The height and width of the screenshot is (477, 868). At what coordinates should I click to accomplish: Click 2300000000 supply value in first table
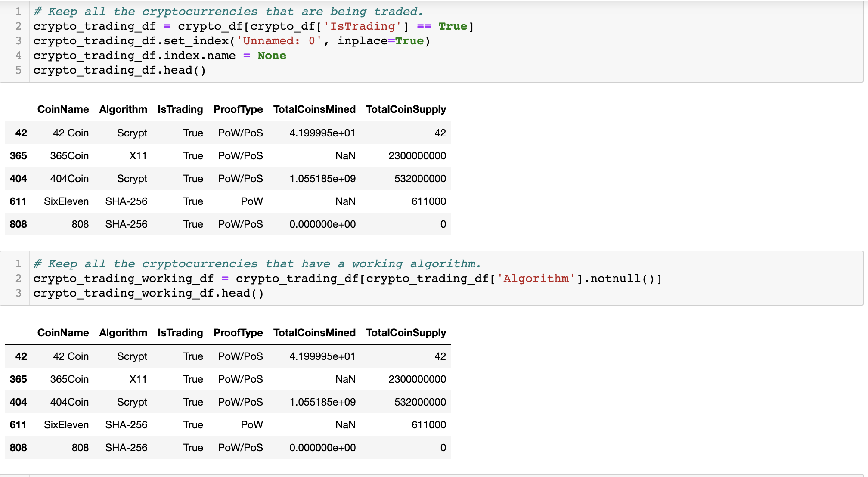417,156
